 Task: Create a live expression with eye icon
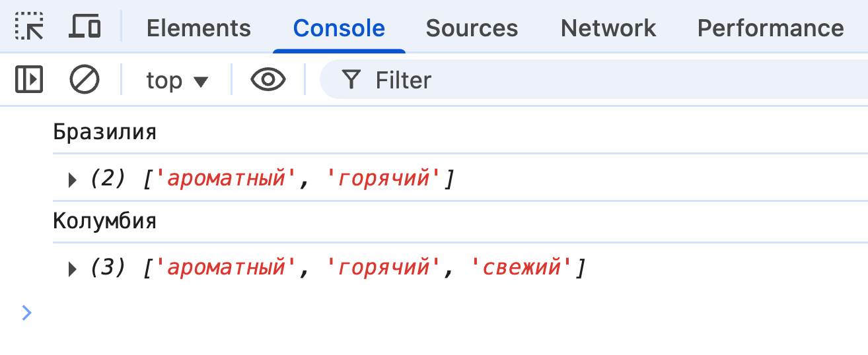268,80
